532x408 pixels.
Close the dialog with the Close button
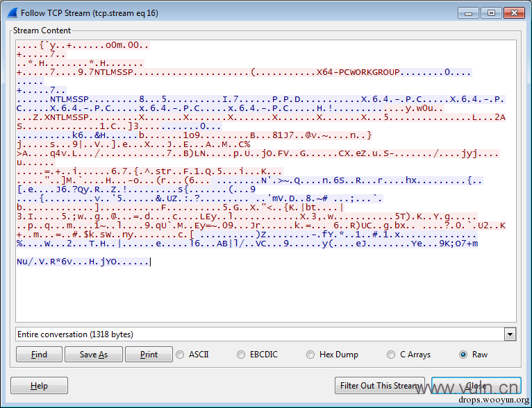pyautogui.click(x=476, y=386)
